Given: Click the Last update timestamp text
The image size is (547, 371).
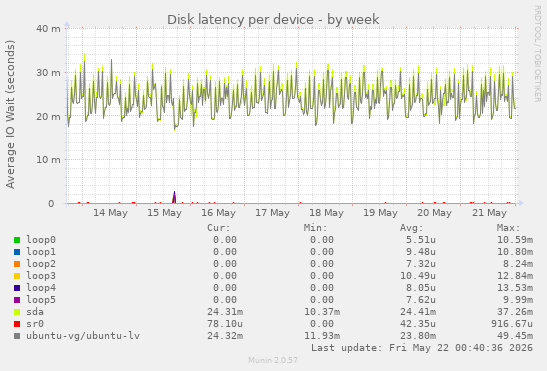Looking at the screenshot, I should pyautogui.click(x=422, y=348).
